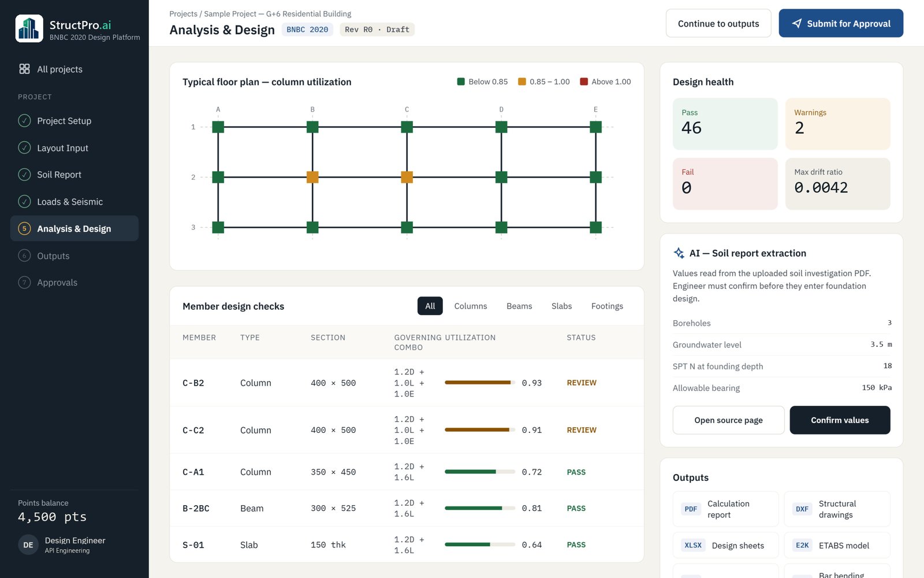This screenshot has height=578, width=924.
Task: Click REVIEW status for member C-C2
Action: coord(582,430)
